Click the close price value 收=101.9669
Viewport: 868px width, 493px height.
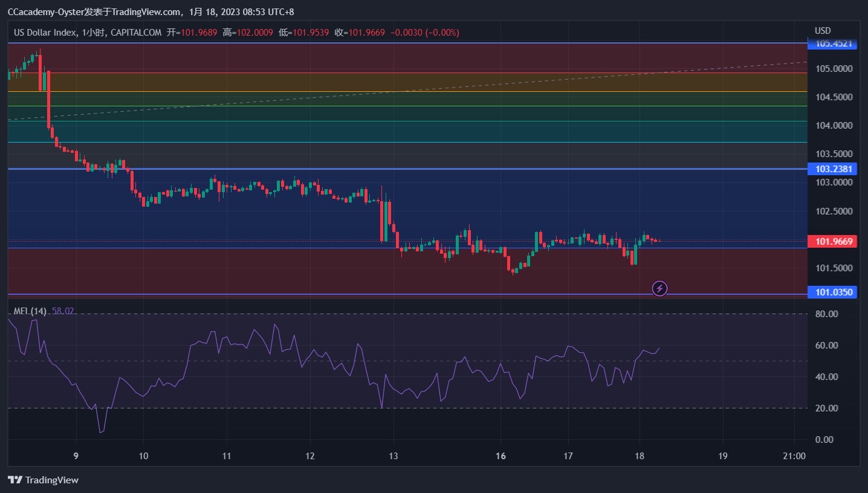[x=360, y=33]
